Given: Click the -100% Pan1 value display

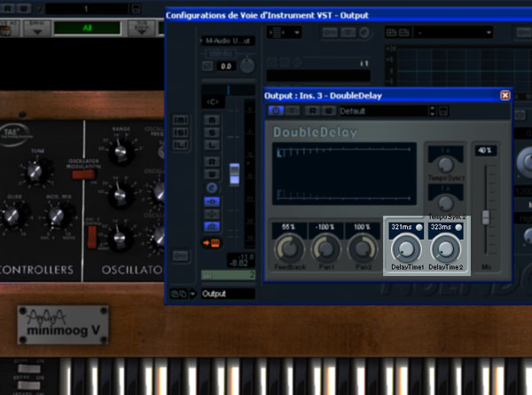Looking at the screenshot, I should tap(325, 227).
